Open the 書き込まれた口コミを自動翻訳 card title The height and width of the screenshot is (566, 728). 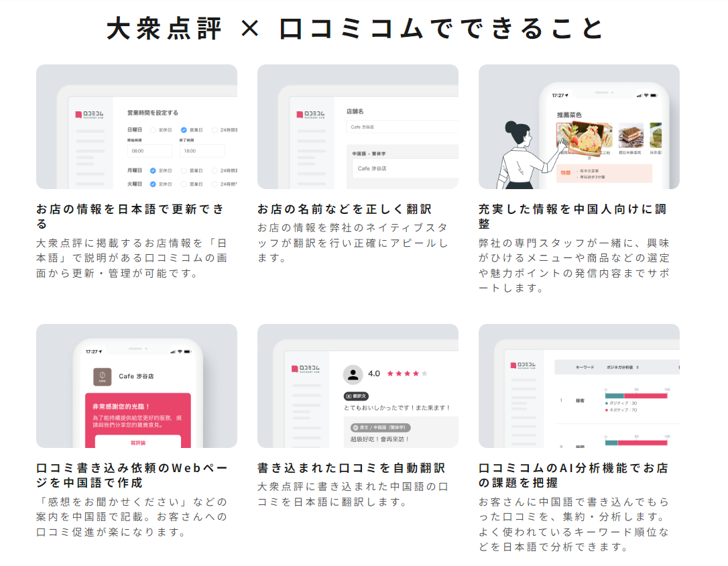pos(351,468)
